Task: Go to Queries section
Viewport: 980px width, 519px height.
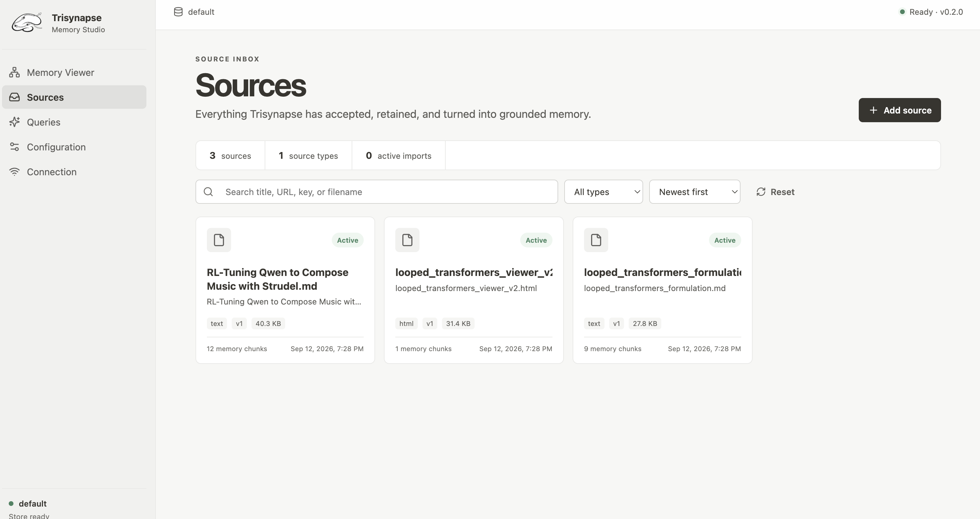Action: (74, 122)
